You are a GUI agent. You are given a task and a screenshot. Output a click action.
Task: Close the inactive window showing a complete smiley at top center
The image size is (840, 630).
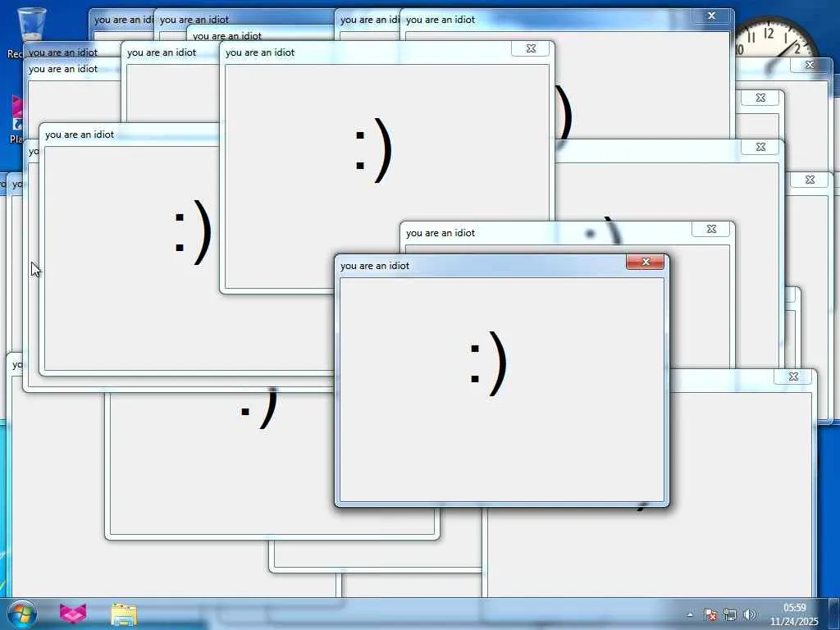tap(531, 48)
